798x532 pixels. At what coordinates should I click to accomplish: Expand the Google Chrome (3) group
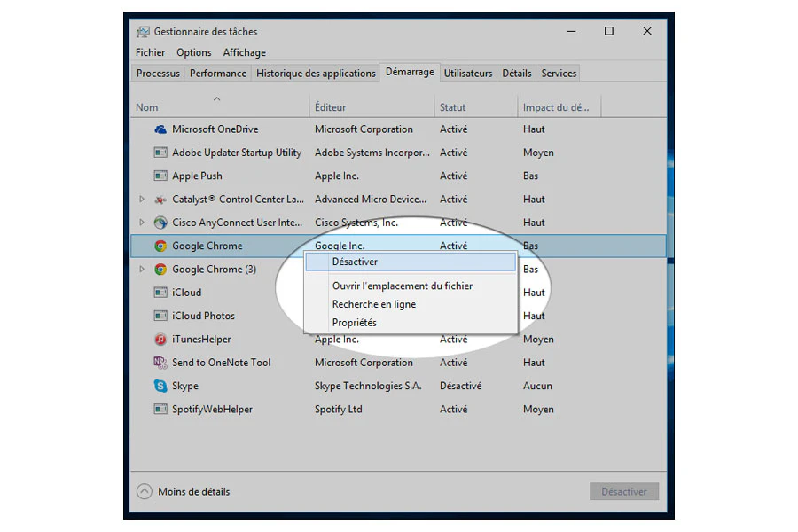pyautogui.click(x=142, y=270)
